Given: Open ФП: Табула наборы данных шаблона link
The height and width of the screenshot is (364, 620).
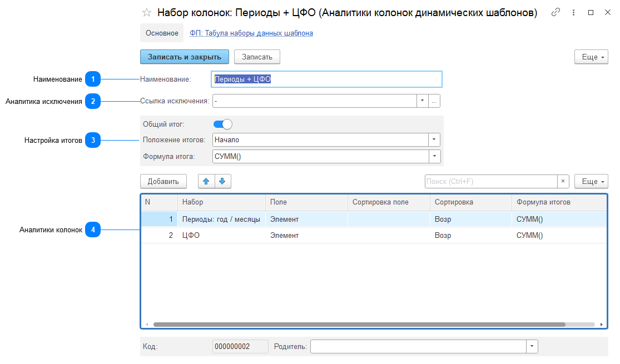Looking at the screenshot, I should 251,33.
